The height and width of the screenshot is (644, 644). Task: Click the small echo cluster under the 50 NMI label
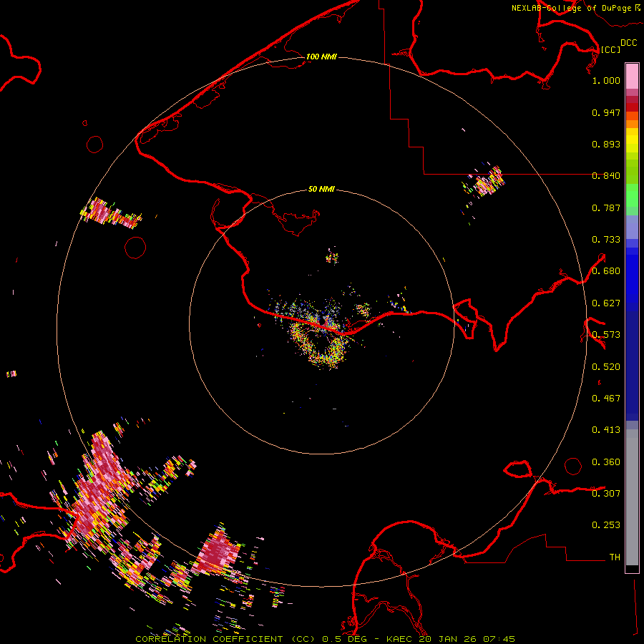332,257
